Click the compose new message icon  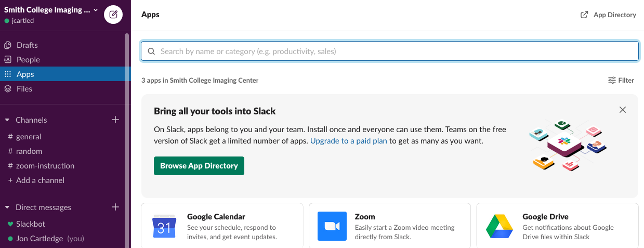coord(113,14)
